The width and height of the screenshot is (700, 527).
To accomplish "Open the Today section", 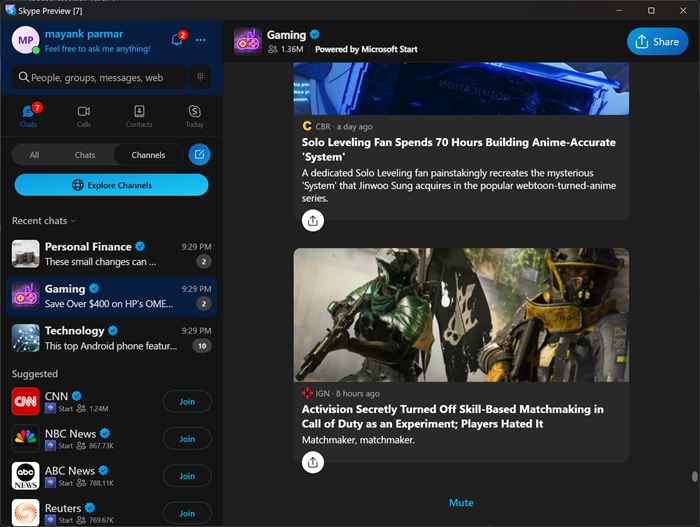I will click(194, 116).
